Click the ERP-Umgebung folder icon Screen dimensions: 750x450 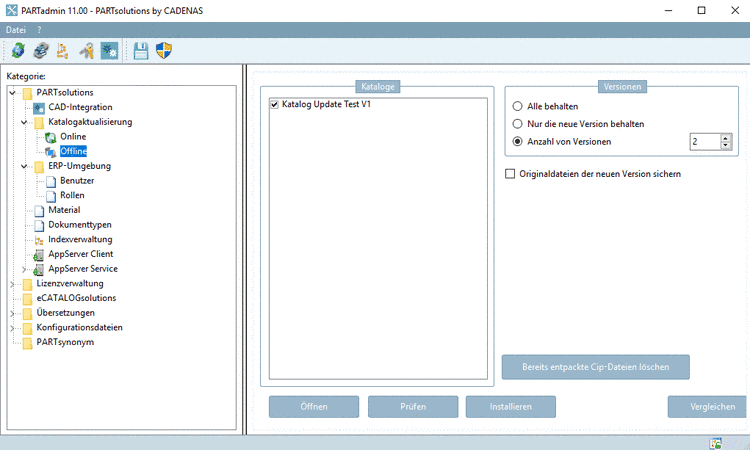(39, 166)
